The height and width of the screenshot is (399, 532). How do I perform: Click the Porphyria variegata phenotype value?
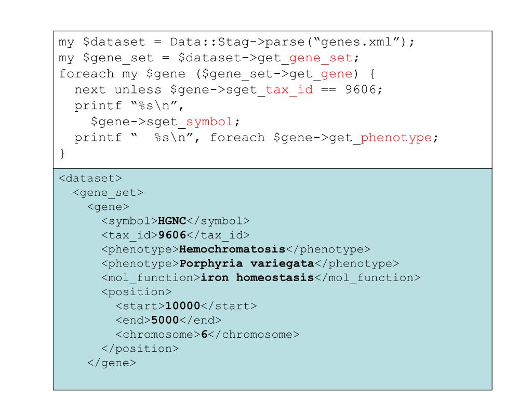pos(247,263)
